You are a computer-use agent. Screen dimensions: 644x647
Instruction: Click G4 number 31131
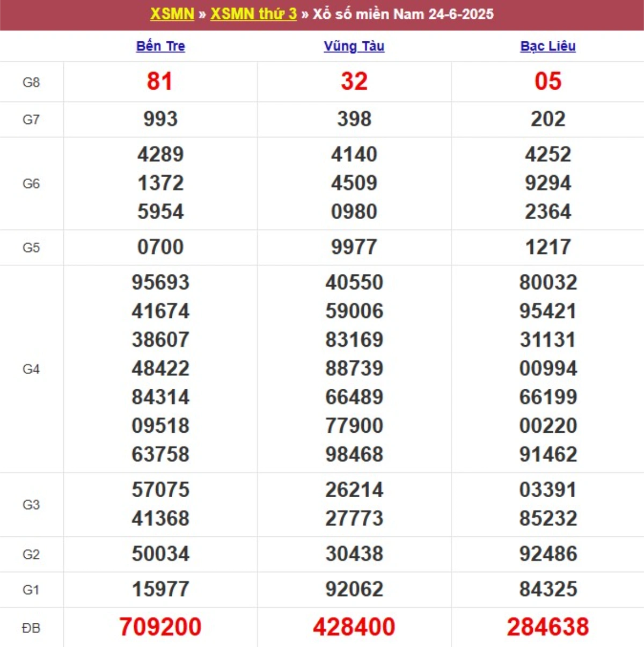[x=548, y=340]
